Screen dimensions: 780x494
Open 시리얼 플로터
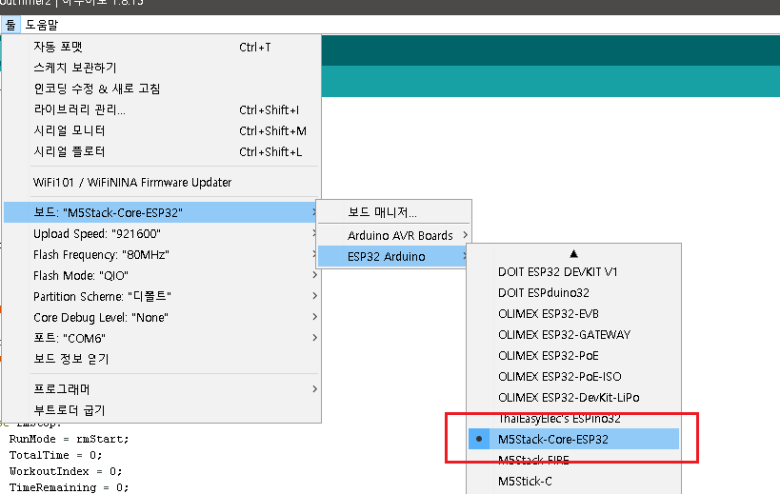click(x=162, y=151)
